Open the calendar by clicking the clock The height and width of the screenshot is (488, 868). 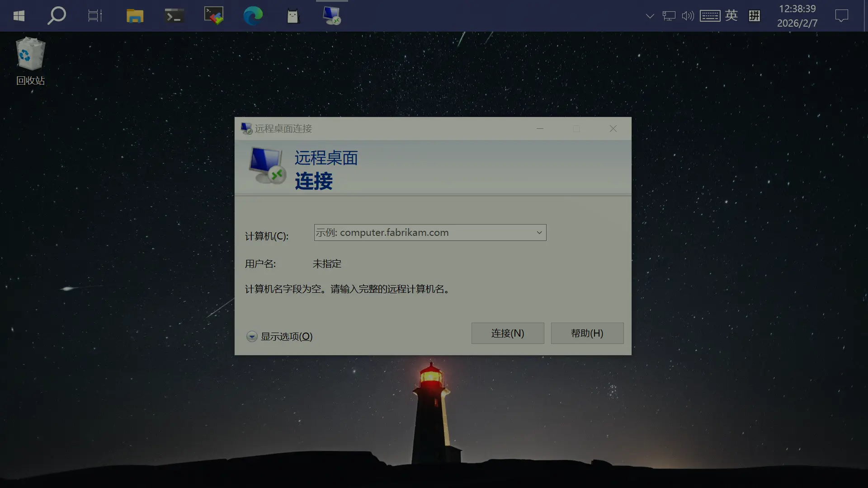tap(798, 15)
